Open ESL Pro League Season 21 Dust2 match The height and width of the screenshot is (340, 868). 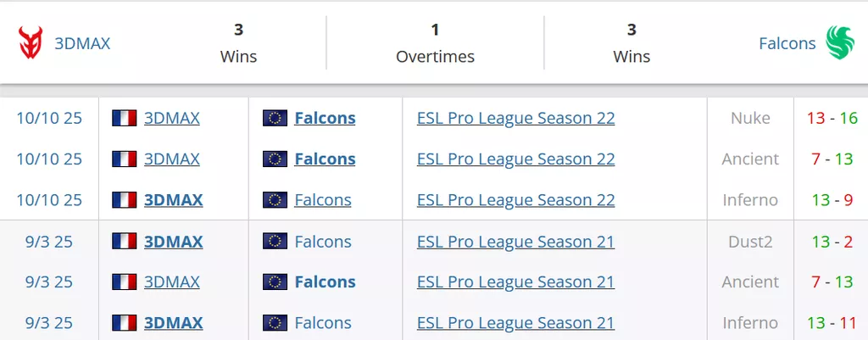click(515, 242)
